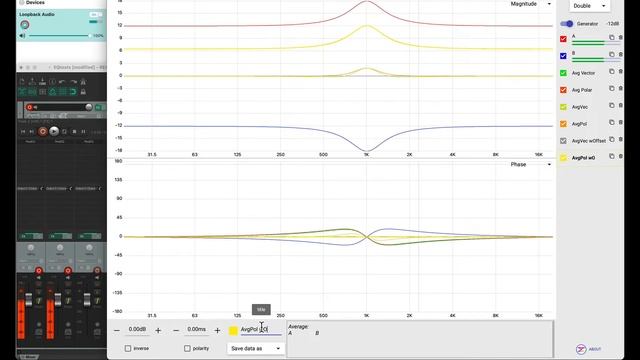
Task: Click REAPER go-to-start transport button
Action: 23,131
